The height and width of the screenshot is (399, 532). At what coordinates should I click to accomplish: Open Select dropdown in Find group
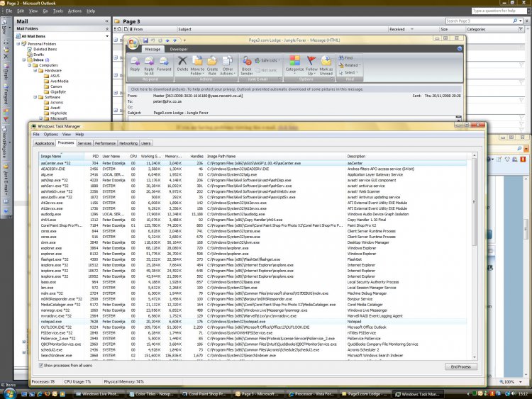click(x=348, y=72)
